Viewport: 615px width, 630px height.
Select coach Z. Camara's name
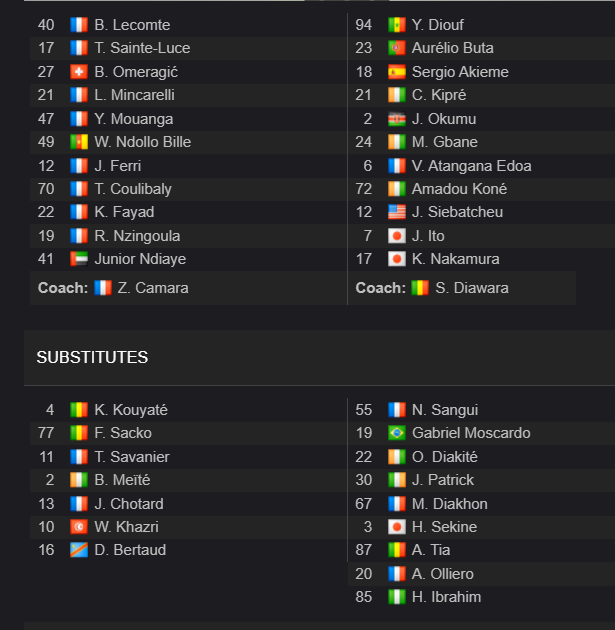[153, 288]
